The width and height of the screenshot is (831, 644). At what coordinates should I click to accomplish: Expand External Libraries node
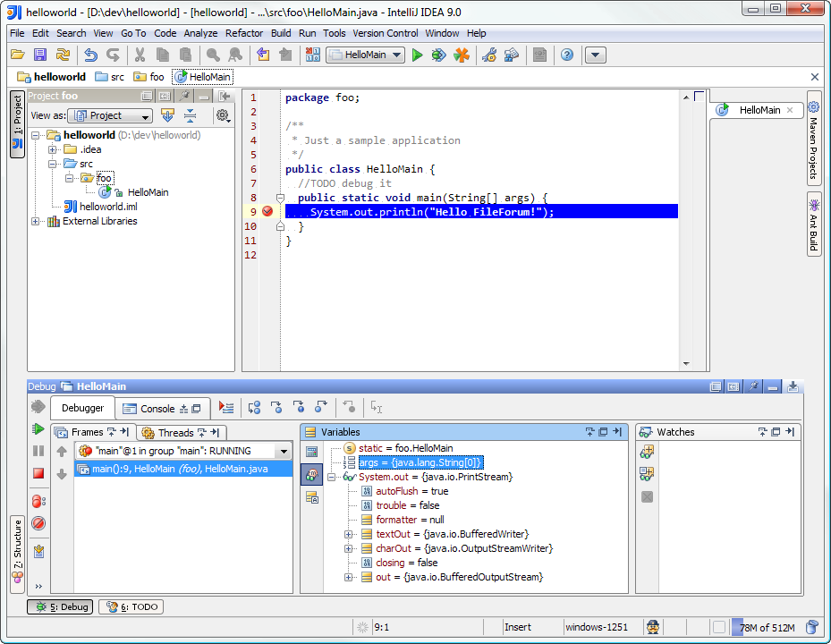click(36, 221)
